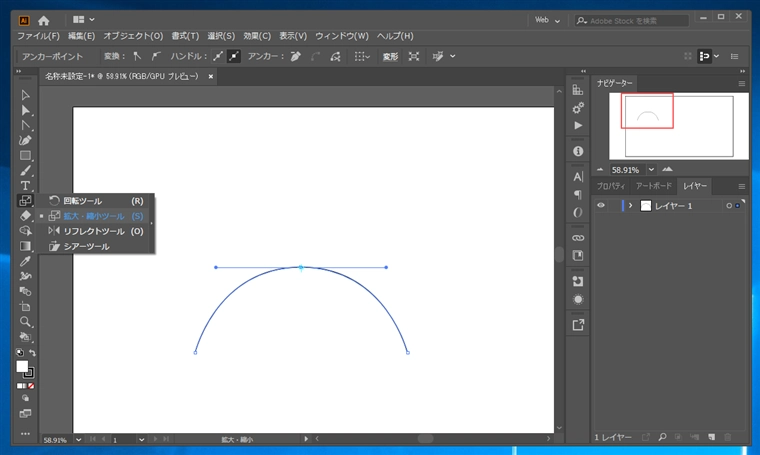This screenshot has height=455, width=760.
Task: Select the Selection tool arrow
Action: [x=25, y=95]
